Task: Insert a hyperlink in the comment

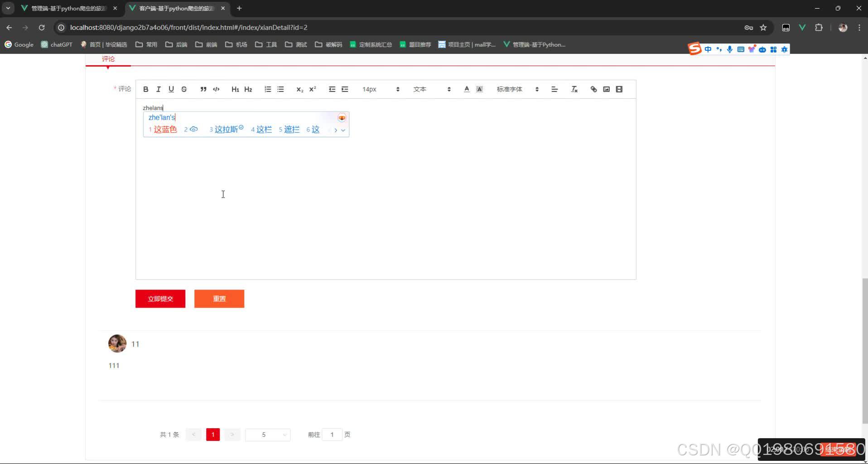Action: (x=593, y=89)
